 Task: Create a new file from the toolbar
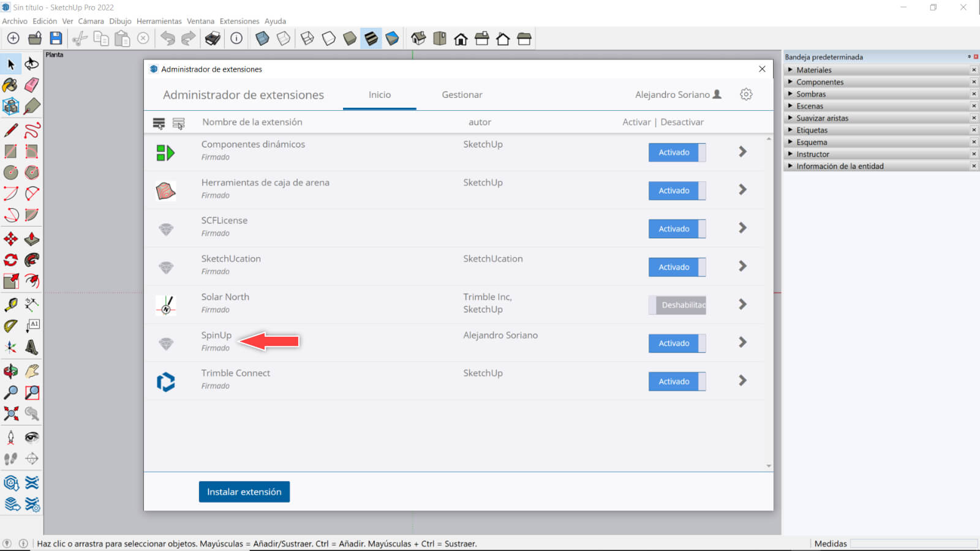pos(13,39)
